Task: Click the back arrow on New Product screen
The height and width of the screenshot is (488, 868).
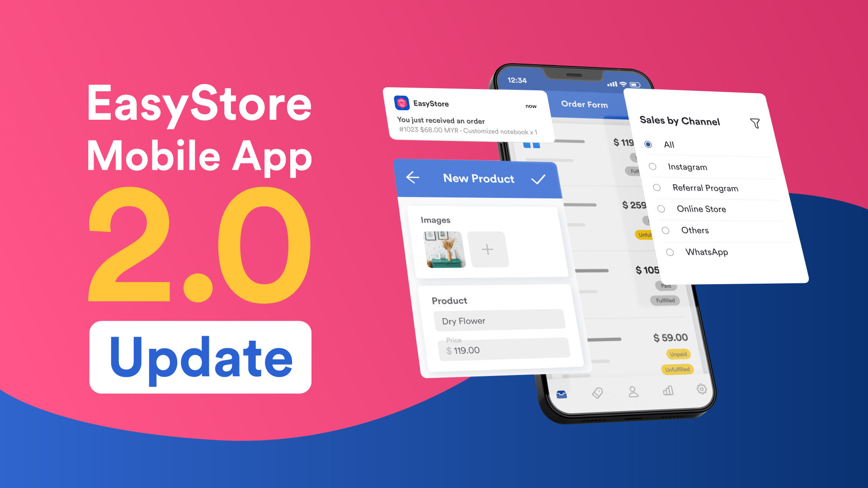Action: coord(413,178)
